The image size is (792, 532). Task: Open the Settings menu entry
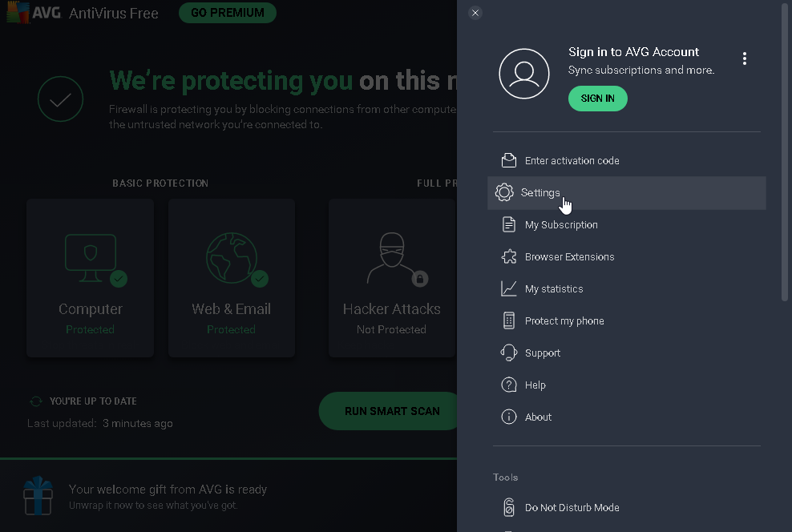tap(540, 193)
